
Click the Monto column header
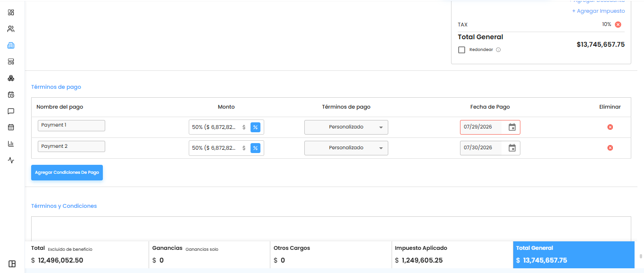point(226,107)
